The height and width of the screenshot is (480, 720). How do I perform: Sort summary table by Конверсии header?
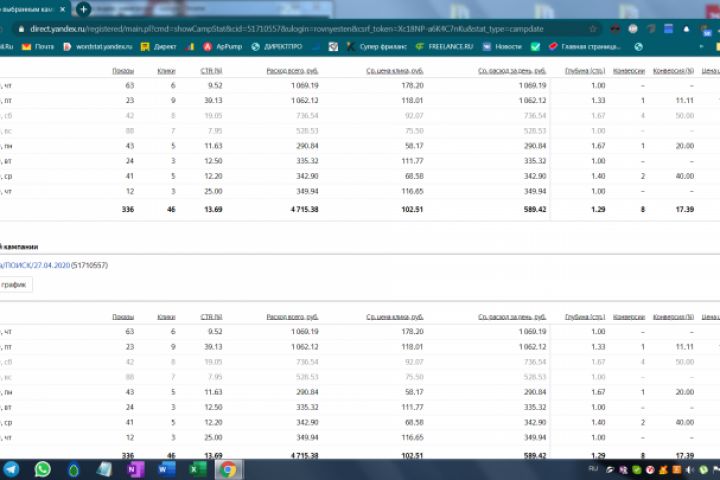[x=629, y=71]
